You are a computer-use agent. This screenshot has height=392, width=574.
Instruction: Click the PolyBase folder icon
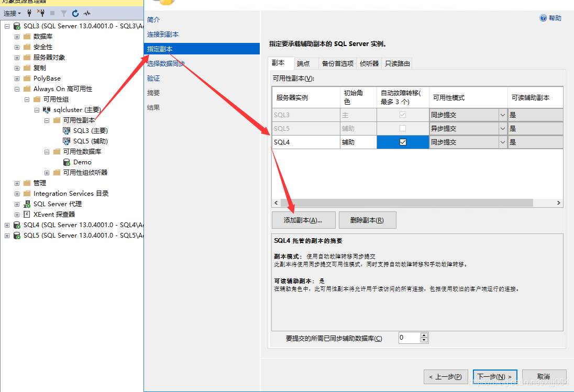tap(27, 79)
